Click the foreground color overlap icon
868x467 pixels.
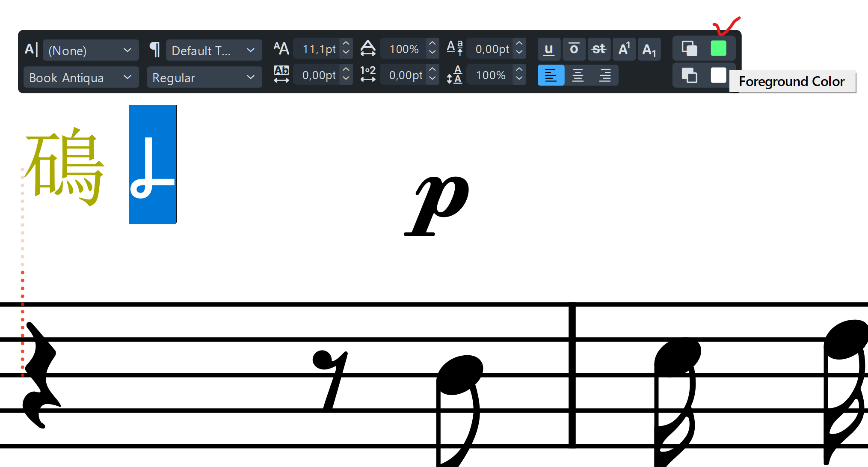point(689,48)
